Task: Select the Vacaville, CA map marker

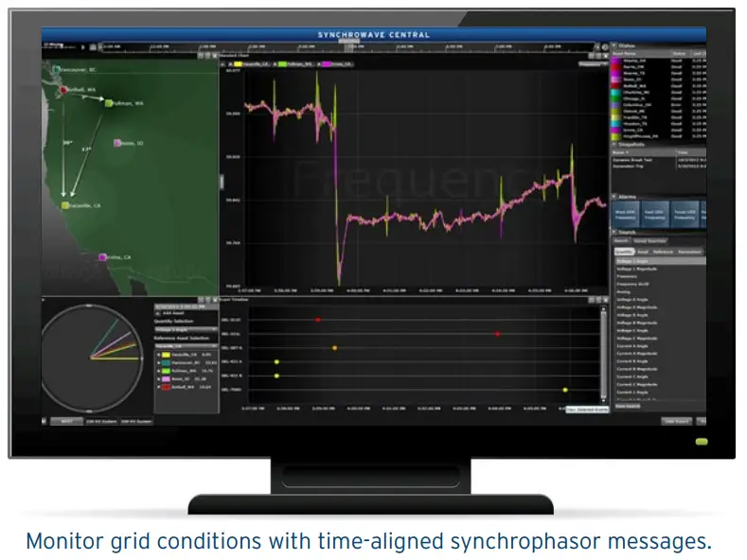Action: click(65, 205)
